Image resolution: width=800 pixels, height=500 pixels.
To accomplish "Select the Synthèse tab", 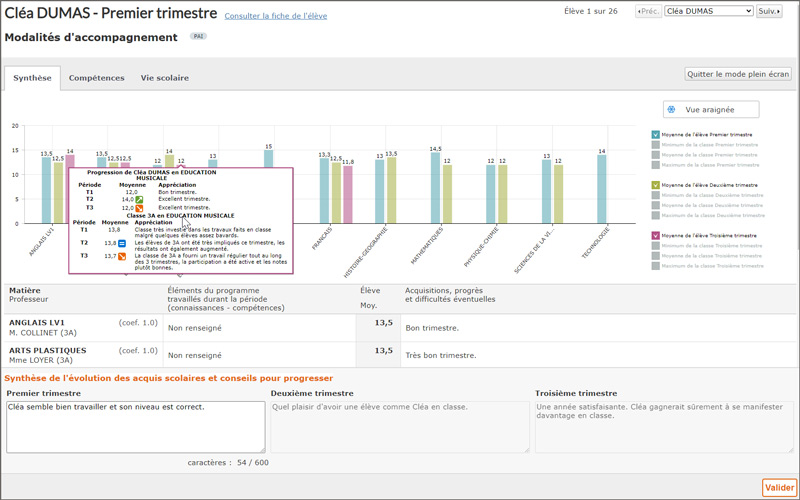I will tap(32, 78).
